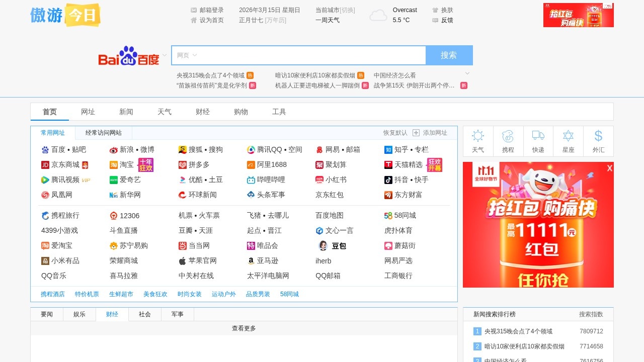Select the 星座 horoscope widget icon
Screen dimensions: 644x362
click(x=568, y=141)
